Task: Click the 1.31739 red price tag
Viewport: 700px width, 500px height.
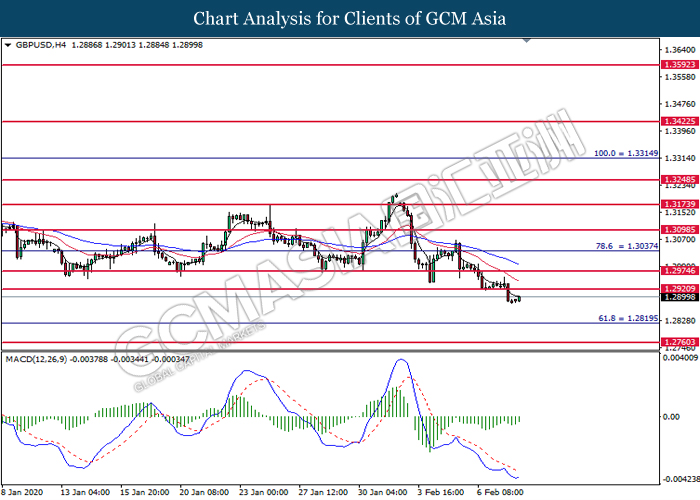Action: pos(678,204)
